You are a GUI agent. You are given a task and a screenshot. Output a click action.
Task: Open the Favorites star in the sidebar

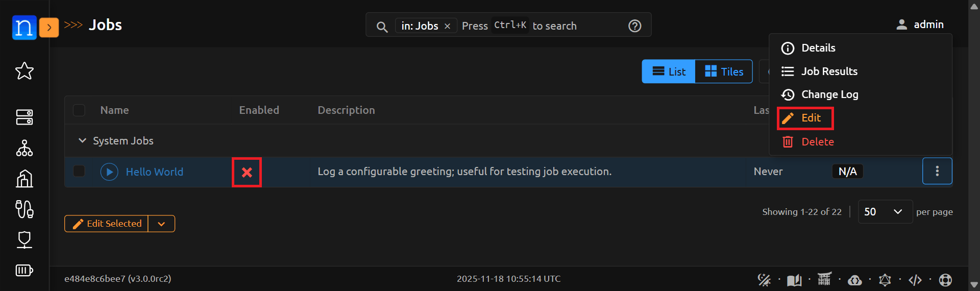pyautogui.click(x=24, y=71)
